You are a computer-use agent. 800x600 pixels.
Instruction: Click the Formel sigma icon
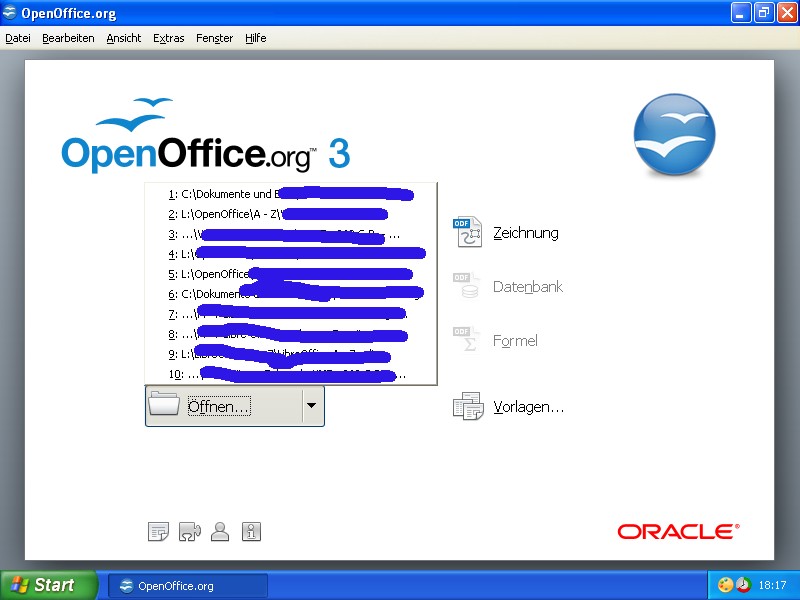click(x=466, y=339)
